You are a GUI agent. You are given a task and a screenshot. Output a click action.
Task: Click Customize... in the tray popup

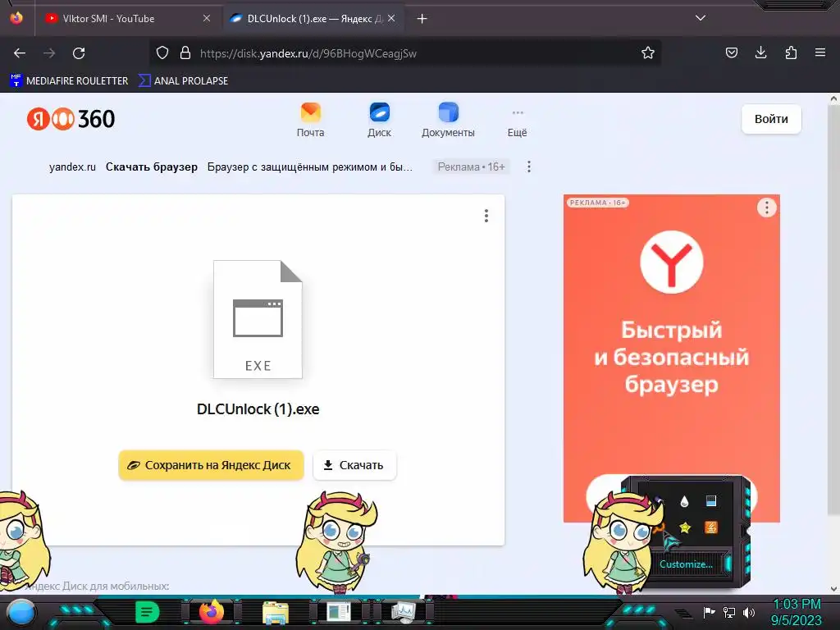coord(686,564)
